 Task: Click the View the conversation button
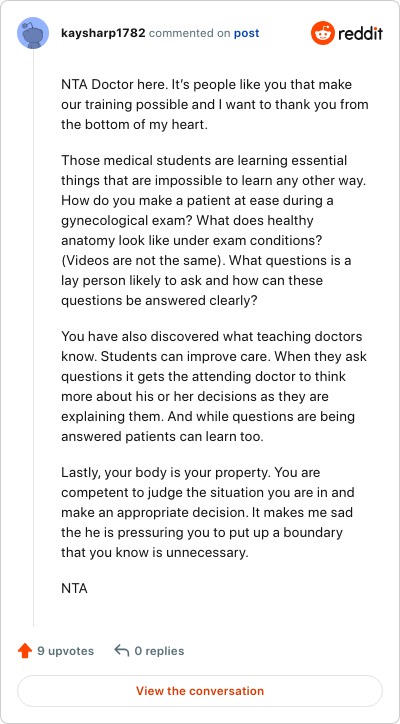coord(200,691)
